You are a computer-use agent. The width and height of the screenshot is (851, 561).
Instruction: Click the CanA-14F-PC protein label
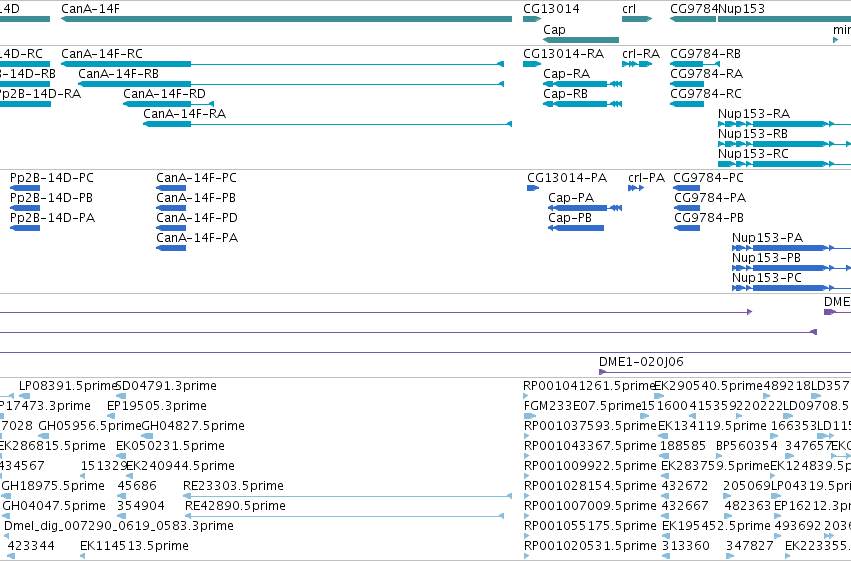pyautogui.click(x=196, y=178)
